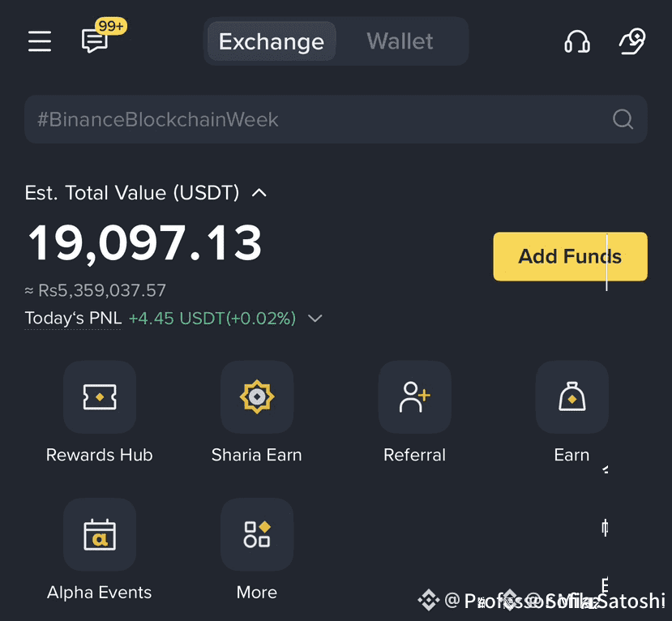Open Alpha Events calendar icon
This screenshot has width=672, height=621.
point(100,534)
